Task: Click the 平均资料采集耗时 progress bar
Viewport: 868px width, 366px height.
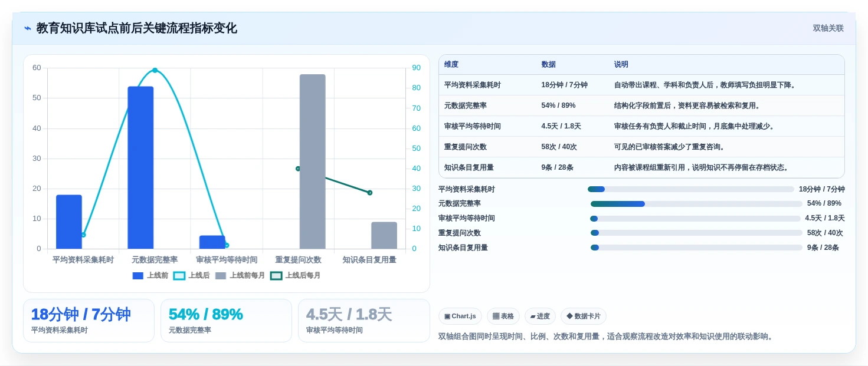Action: (x=691, y=189)
